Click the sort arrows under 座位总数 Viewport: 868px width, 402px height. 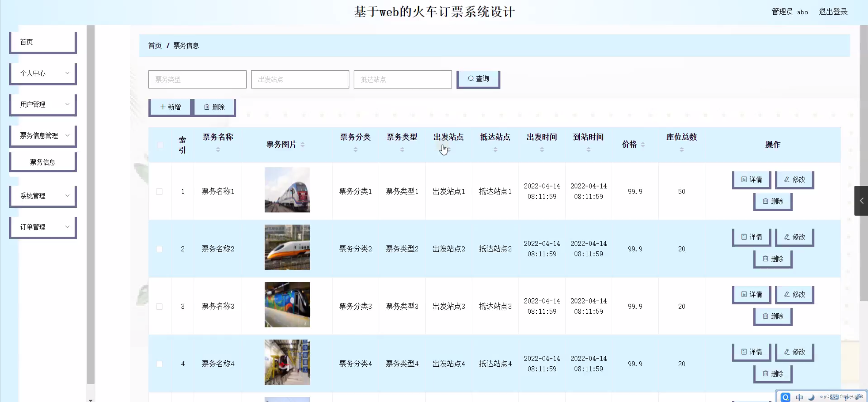(x=681, y=149)
